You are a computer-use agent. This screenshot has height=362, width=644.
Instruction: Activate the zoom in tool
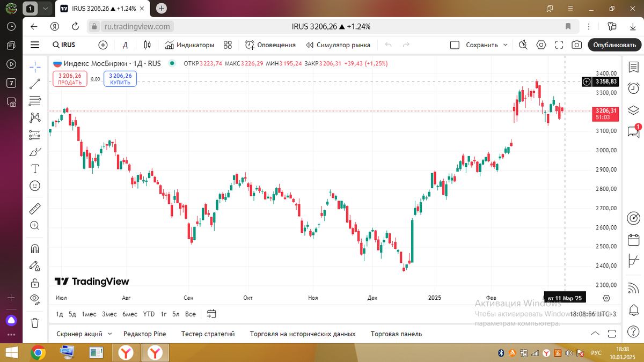point(35,226)
